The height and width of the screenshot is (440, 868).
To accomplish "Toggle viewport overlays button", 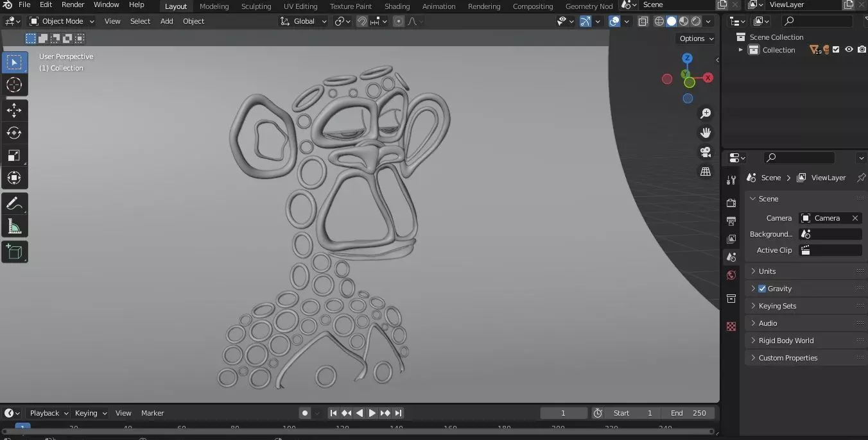I will tap(615, 21).
